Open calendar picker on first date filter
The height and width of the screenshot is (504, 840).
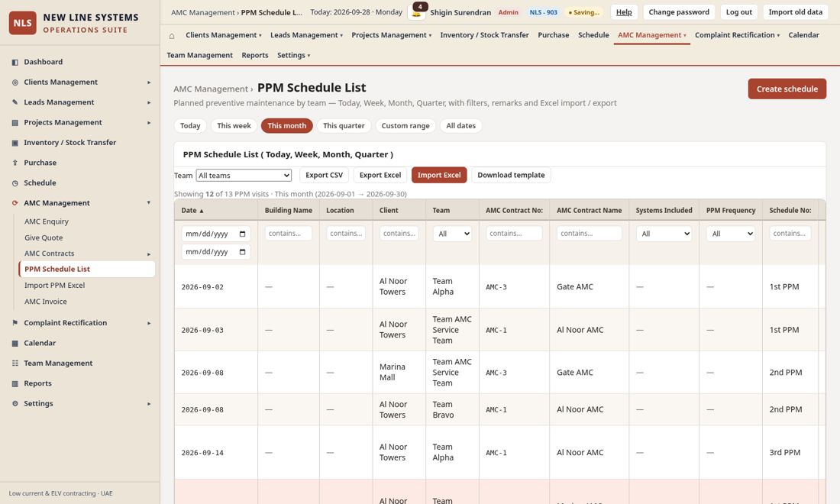pos(242,234)
